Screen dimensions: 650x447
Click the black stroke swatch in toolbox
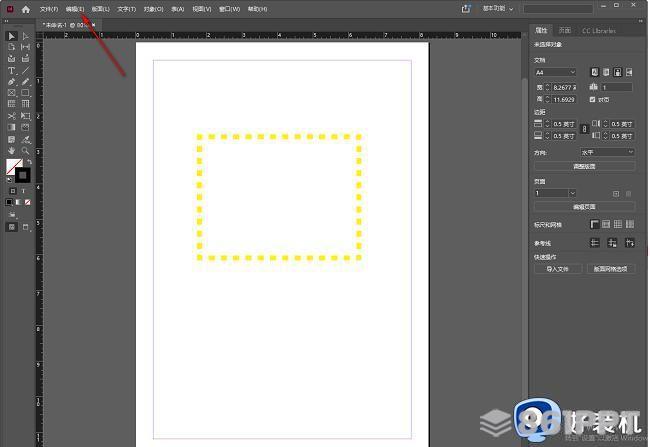[x=23, y=175]
